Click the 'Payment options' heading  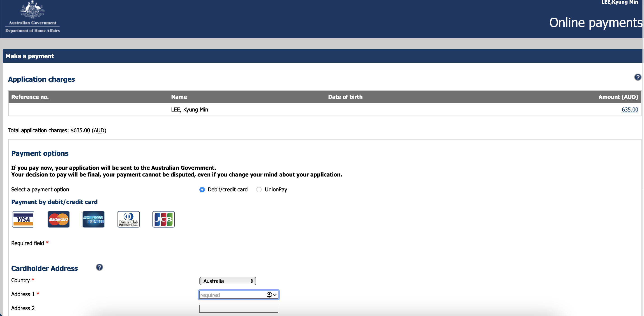40,153
